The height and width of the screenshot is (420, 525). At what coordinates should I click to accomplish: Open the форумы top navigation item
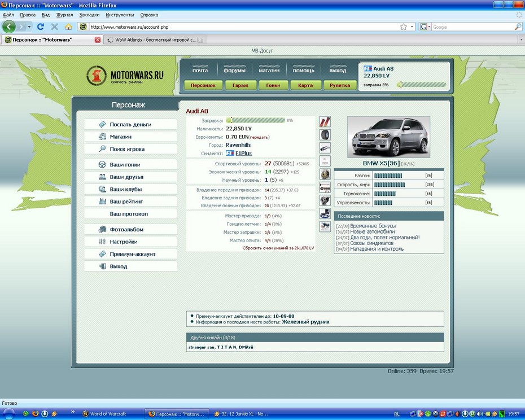coord(235,70)
